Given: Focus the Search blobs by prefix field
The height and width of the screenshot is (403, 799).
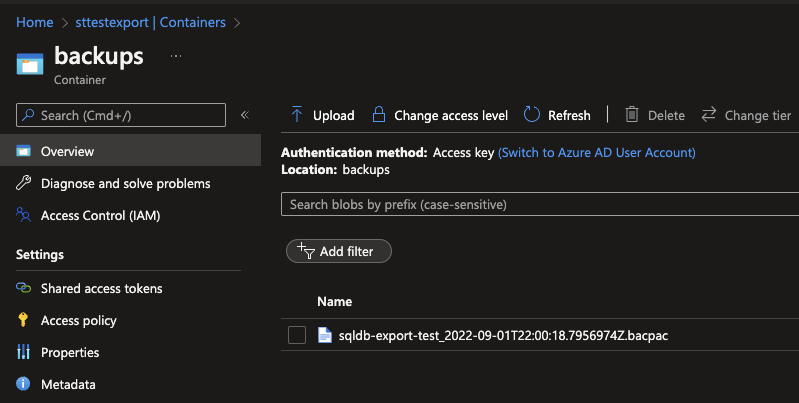Looking at the screenshot, I should pos(540,204).
